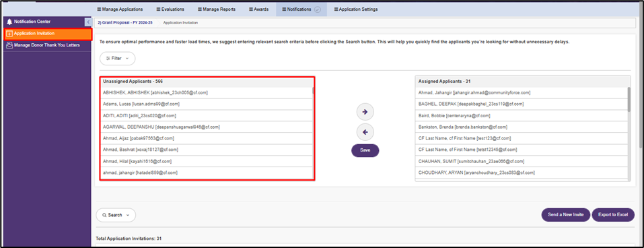The image size is (644, 248).
Task: Open the Manage Reports menu
Action: 216,9
